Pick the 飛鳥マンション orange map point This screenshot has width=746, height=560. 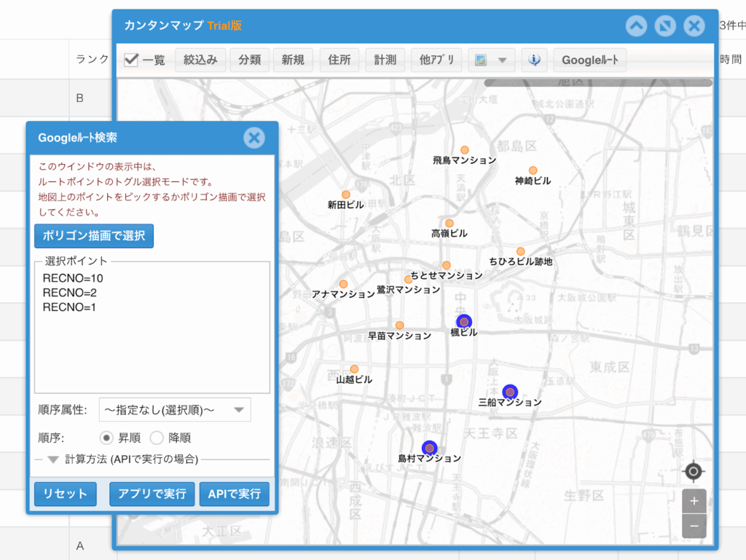point(464,150)
